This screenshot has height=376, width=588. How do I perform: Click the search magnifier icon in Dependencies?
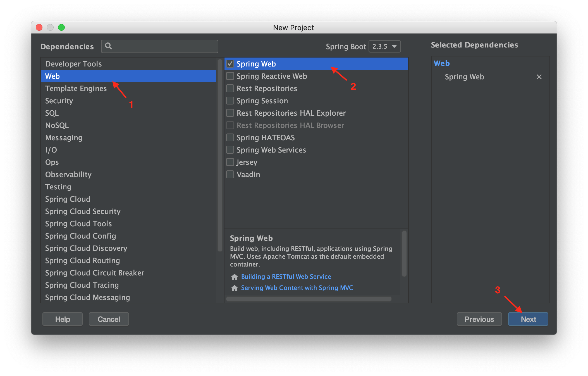click(108, 46)
